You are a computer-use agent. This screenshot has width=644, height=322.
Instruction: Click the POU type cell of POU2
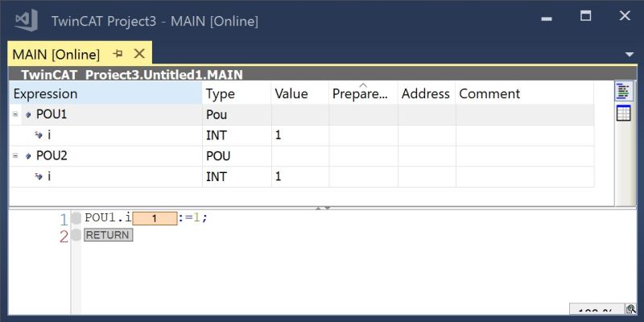237,156
